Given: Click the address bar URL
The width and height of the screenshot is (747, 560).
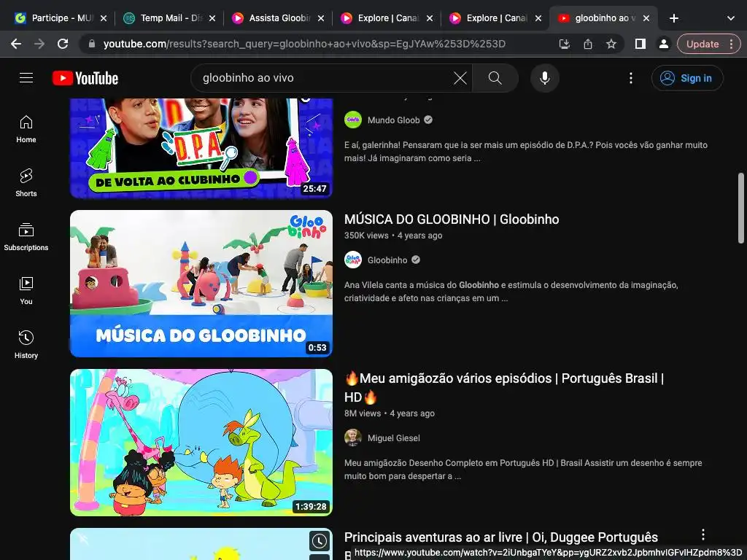Looking at the screenshot, I should 304,44.
